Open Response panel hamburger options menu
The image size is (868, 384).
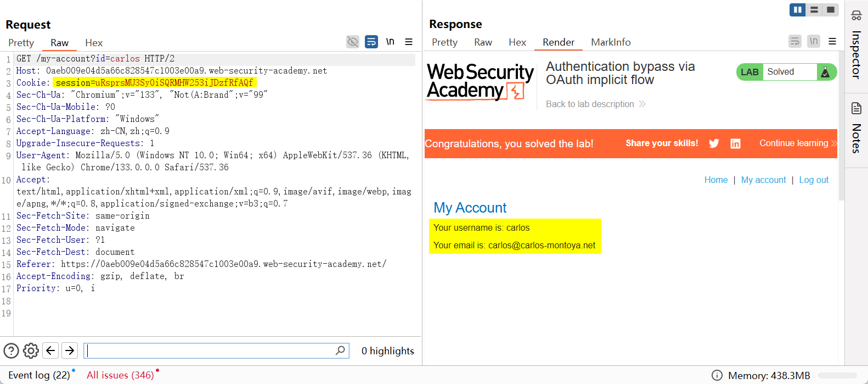(x=832, y=41)
